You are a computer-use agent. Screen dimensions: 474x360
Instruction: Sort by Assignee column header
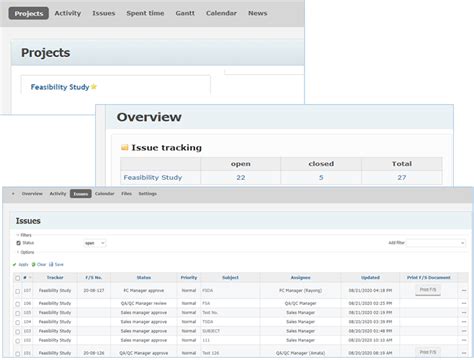tap(300, 278)
